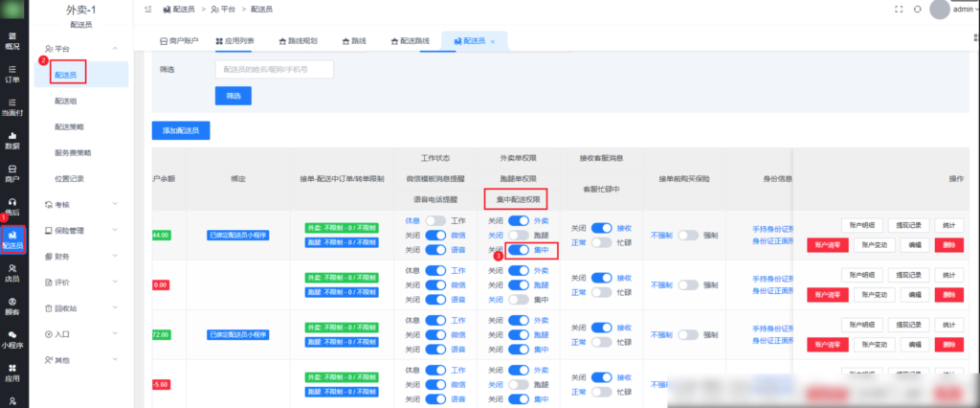Open the admin account dropdown
This screenshot has height=408, width=980.
[965, 10]
